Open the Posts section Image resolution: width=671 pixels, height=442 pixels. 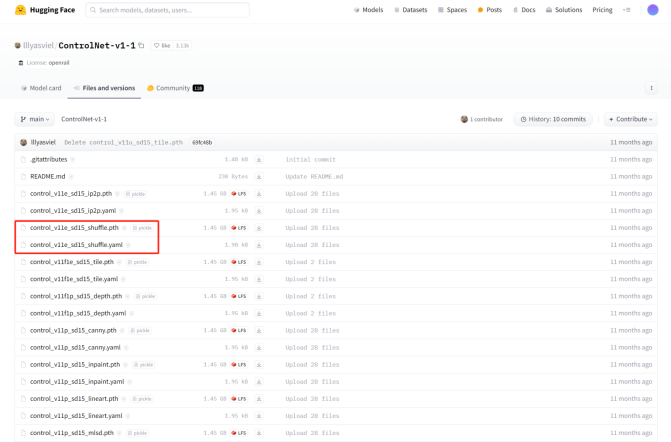[x=490, y=10]
